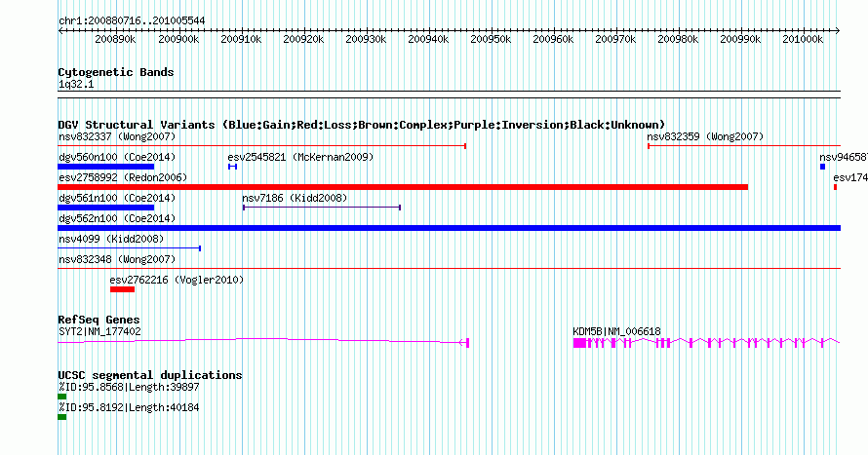Click the nsv4099 (Kidd2008) variant line
868x455 pixels.
coord(129,248)
